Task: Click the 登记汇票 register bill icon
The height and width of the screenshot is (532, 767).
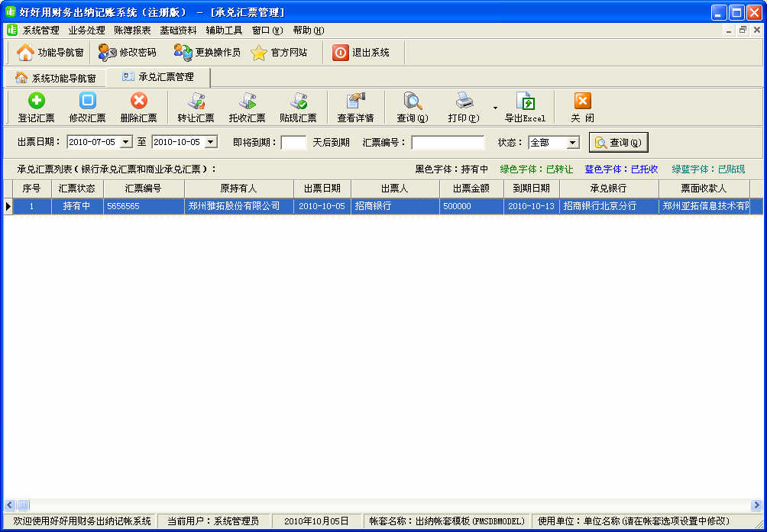Action: 36,101
